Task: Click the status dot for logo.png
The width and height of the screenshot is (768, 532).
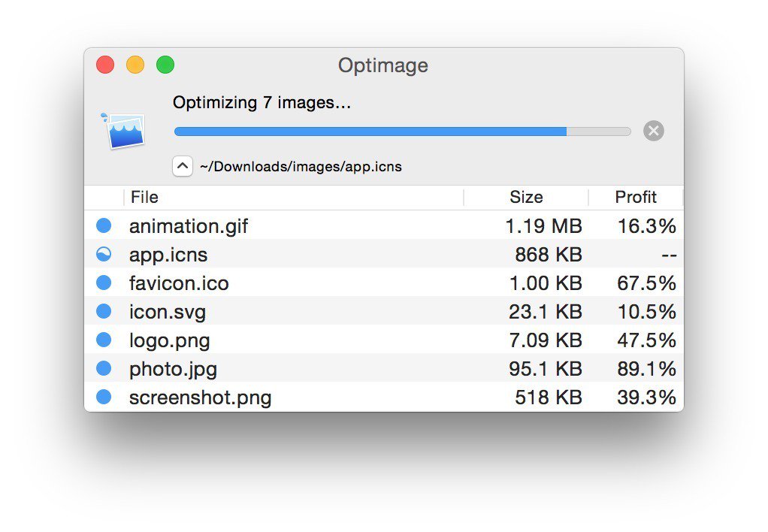Action: click(104, 340)
